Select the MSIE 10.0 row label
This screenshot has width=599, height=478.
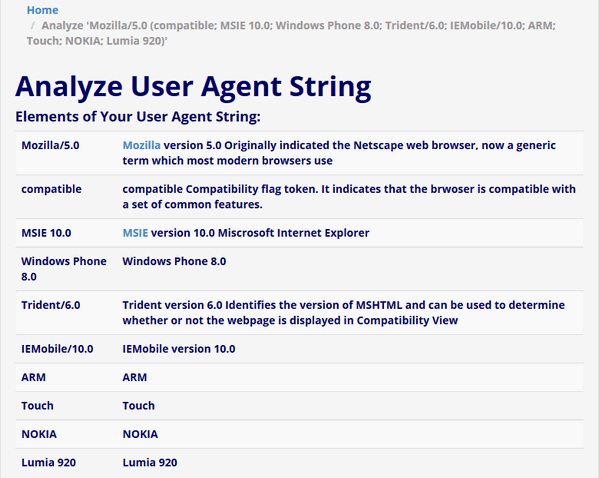click(46, 233)
